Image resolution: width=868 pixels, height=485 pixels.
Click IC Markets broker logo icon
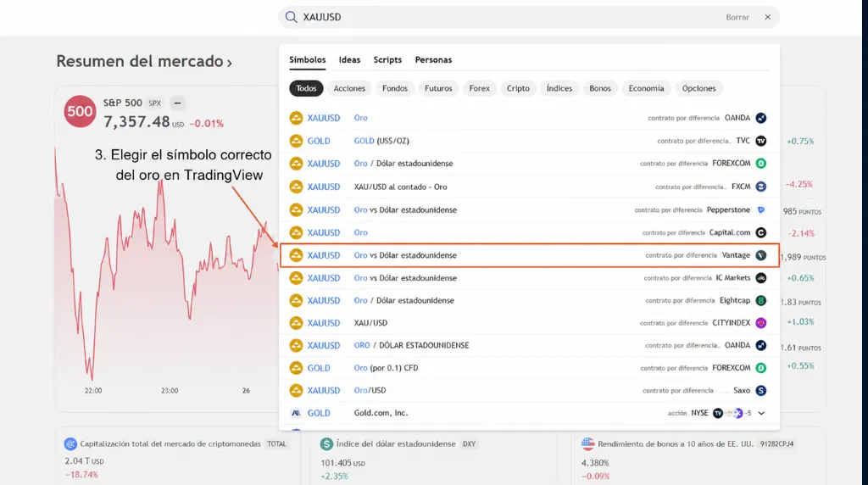click(x=761, y=278)
